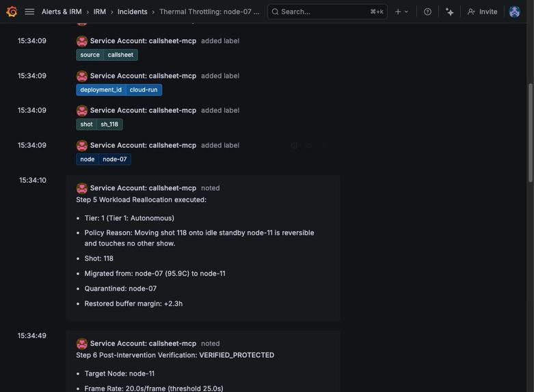Screen dimensions: 534x392
Task: Click 'Service Account: callsheet-mcp' on Step 5 note
Action: [x=143, y=188]
